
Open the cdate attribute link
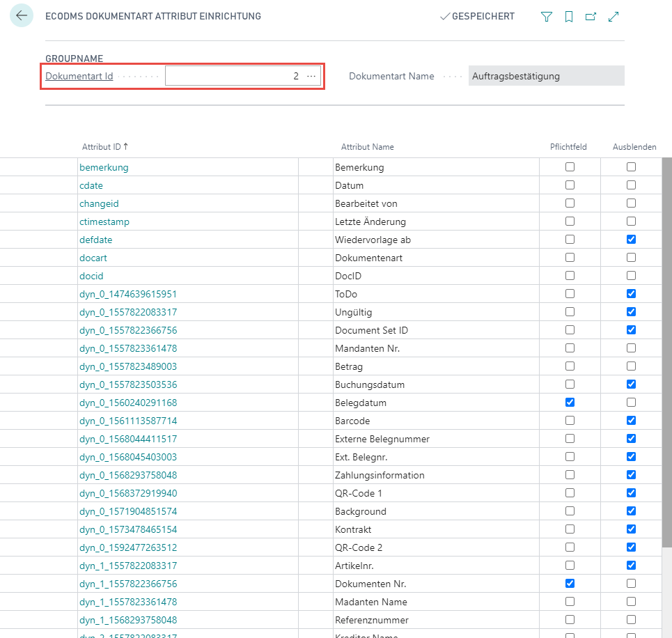click(x=91, y=185)
